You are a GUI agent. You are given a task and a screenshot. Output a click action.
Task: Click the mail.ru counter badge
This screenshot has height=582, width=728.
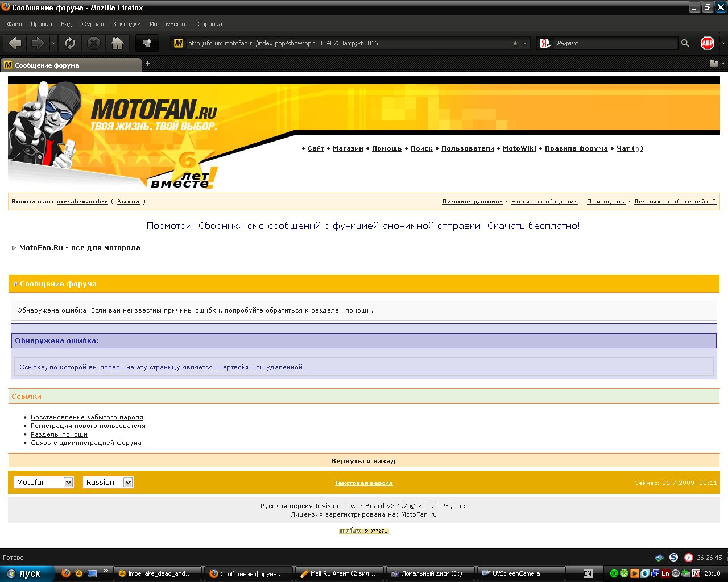coord(364,531)
